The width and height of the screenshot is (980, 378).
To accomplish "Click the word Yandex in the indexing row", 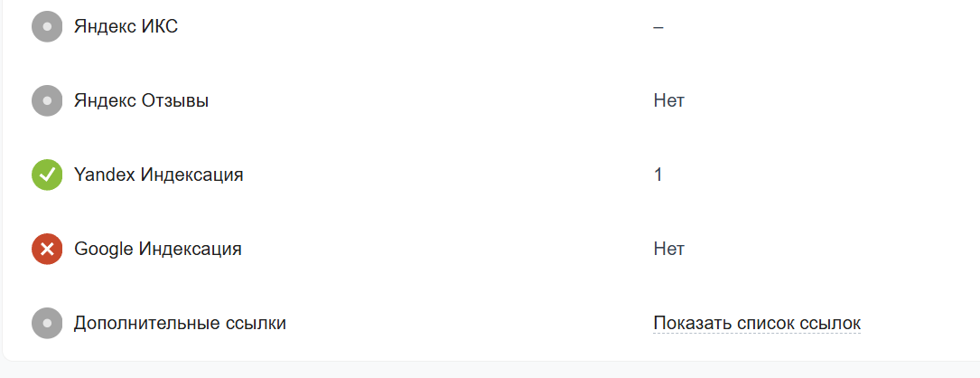I will [104, 175].
